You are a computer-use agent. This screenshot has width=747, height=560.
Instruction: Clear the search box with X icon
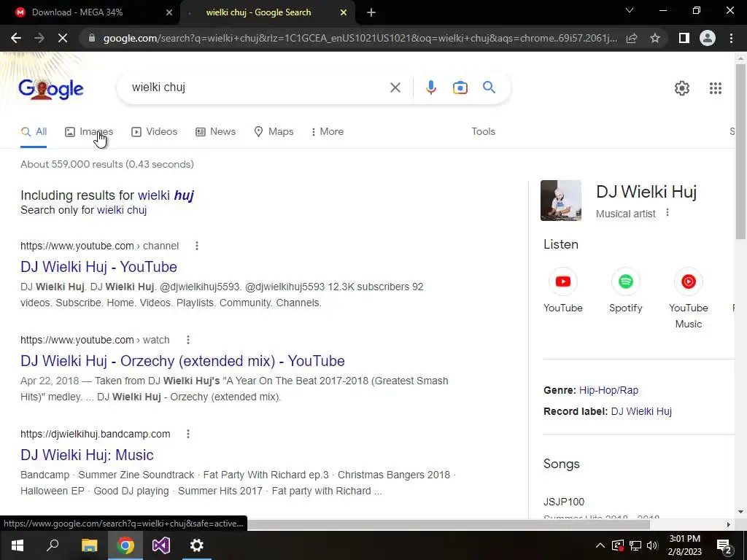click(395, 87)
